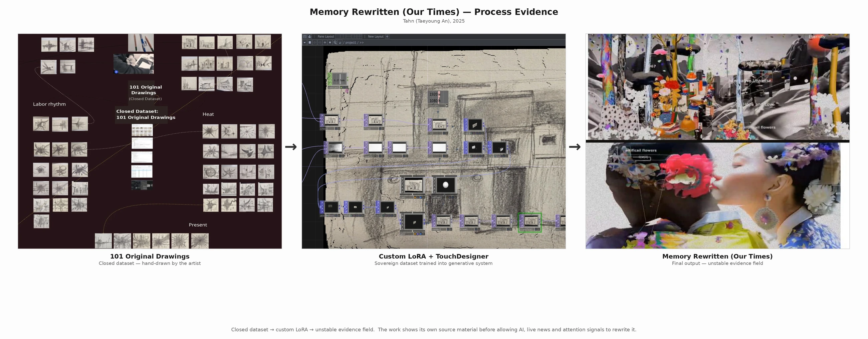
Task: Click the "Hope and Love" label in output image
Action: pos(758,104)
